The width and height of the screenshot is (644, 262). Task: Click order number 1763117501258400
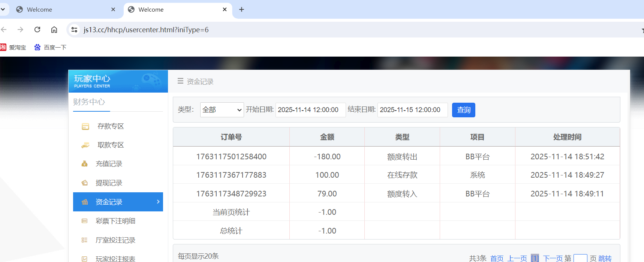(x=231, y=157)
